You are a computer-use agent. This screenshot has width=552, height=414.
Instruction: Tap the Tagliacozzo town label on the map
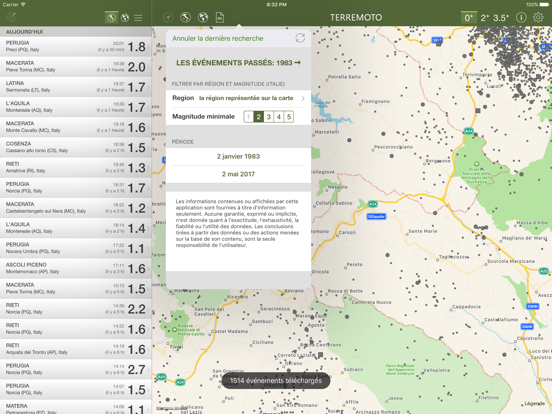click(453, 257)
